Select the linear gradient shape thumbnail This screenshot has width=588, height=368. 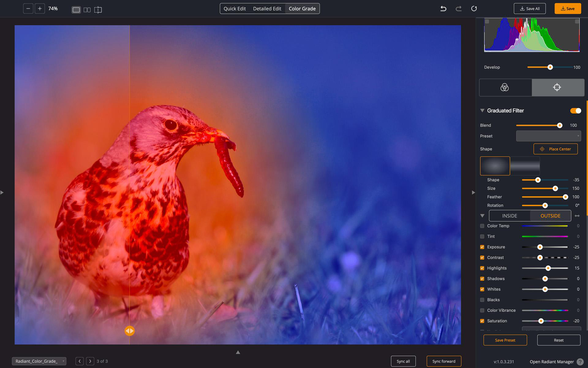pos(525,166)
